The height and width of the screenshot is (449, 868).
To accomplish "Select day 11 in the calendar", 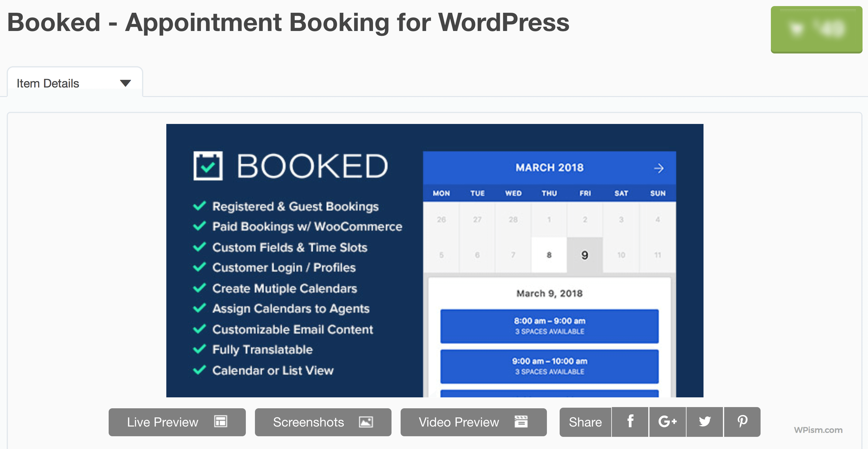I will (x=657, y=255).
